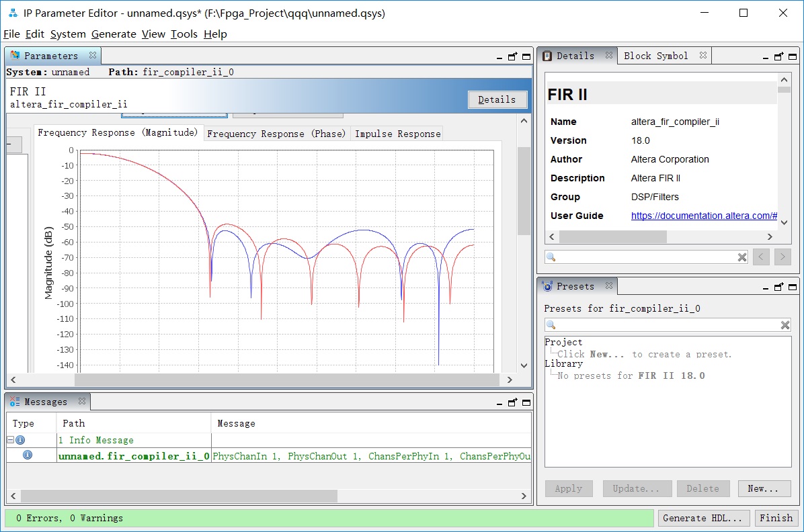The height and width of the screenshot is (532, 804).
Task: Click the Parameters vertical scrollbar up arrow
Action: tap(524, 121)
